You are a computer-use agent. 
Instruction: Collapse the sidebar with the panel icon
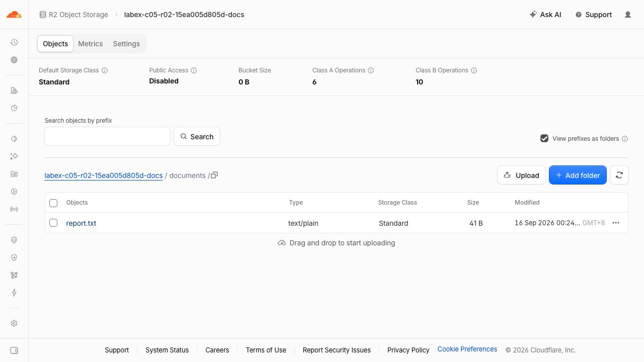point(14,350)
